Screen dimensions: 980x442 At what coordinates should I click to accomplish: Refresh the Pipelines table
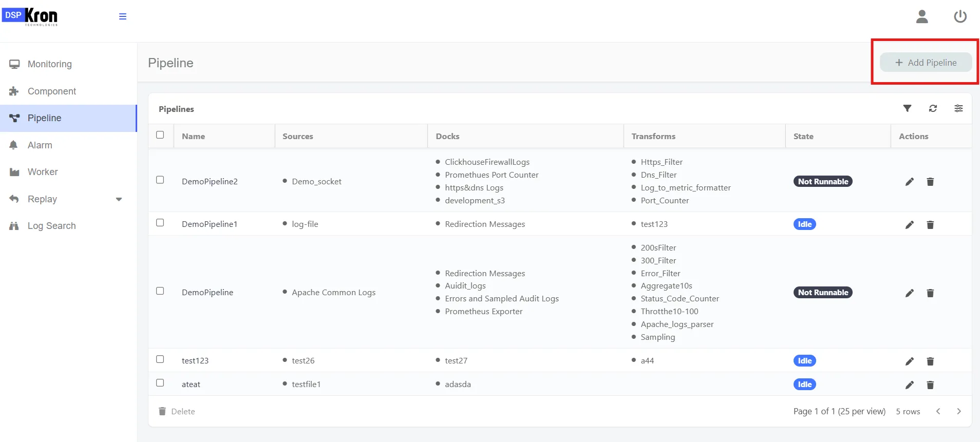(933, 108)
